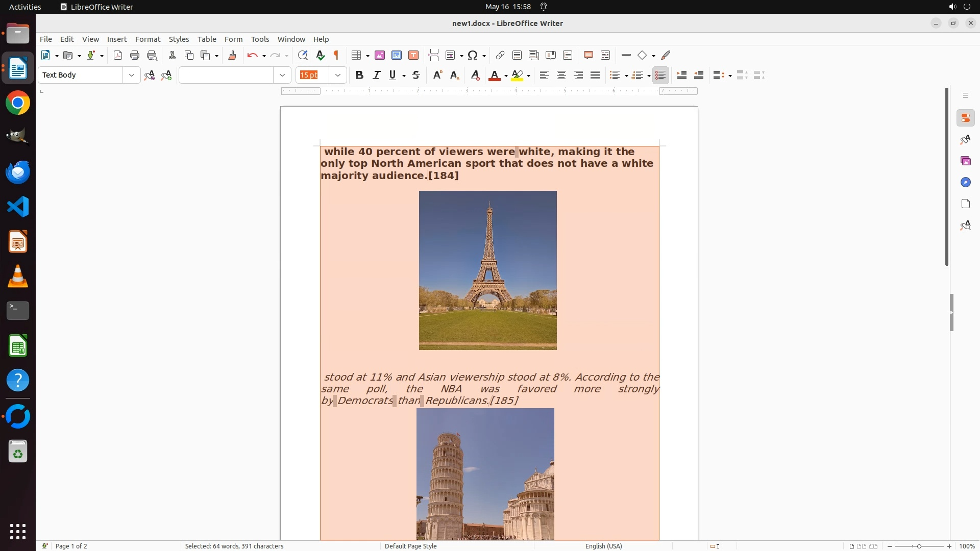The image size is (980, 551).
Task: Click the Export as PDF icon
Action: [118, 55]
